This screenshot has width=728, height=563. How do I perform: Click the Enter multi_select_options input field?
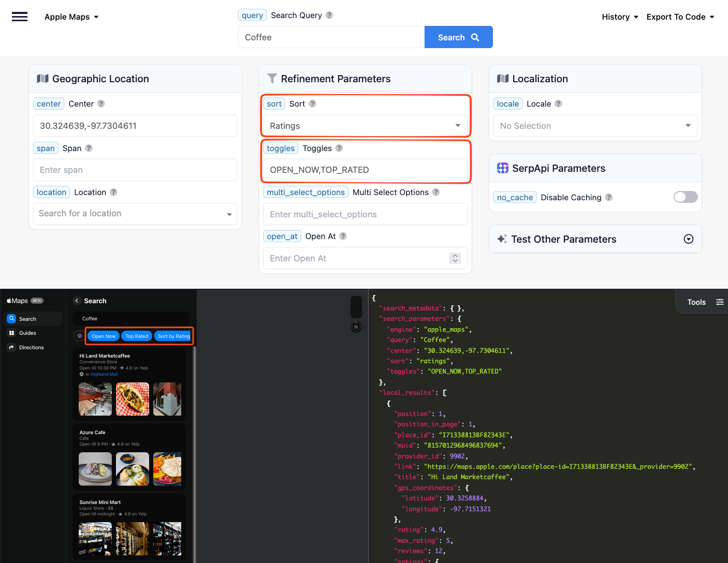pos(365,214)
